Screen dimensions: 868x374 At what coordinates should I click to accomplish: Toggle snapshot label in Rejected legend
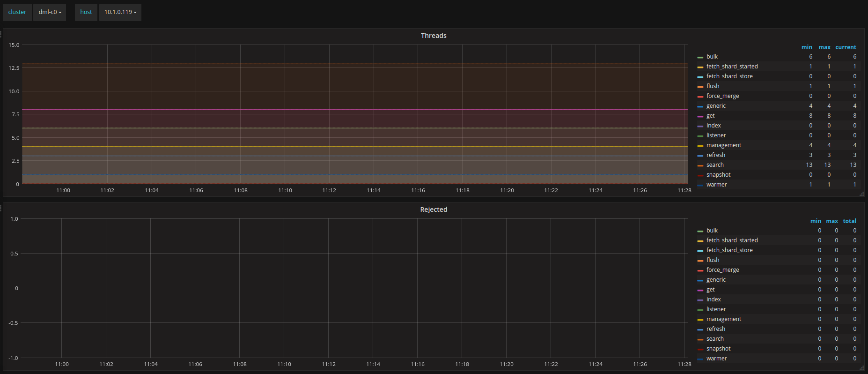(x=719, y=349)
